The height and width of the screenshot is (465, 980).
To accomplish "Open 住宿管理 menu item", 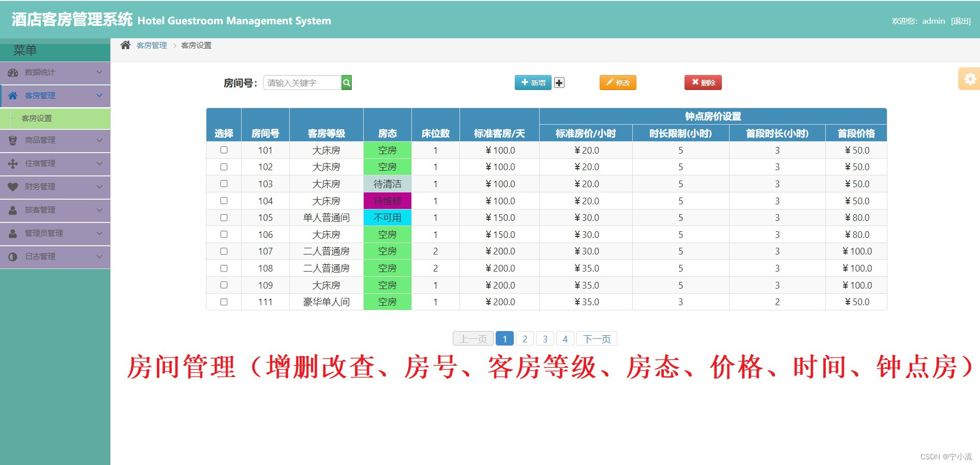I will 55,163.
